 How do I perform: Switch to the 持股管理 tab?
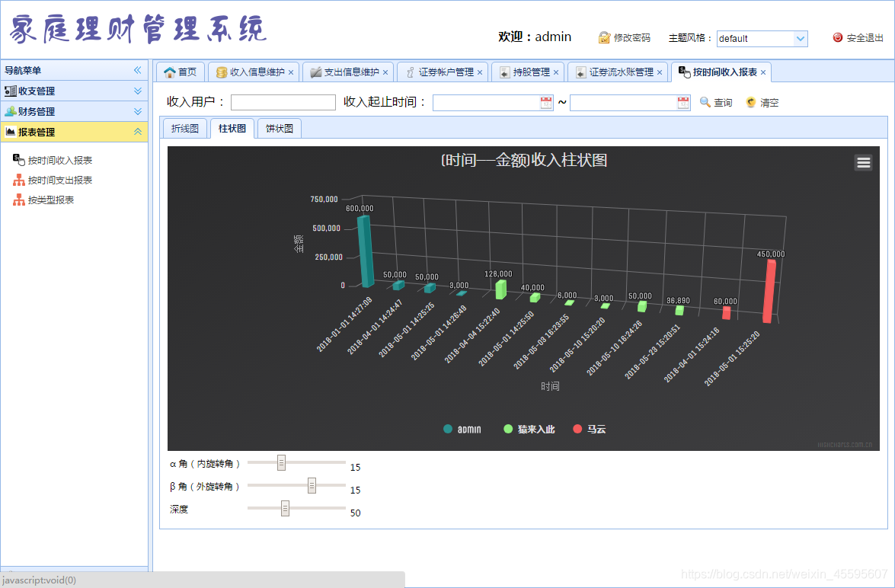point(527,72)
